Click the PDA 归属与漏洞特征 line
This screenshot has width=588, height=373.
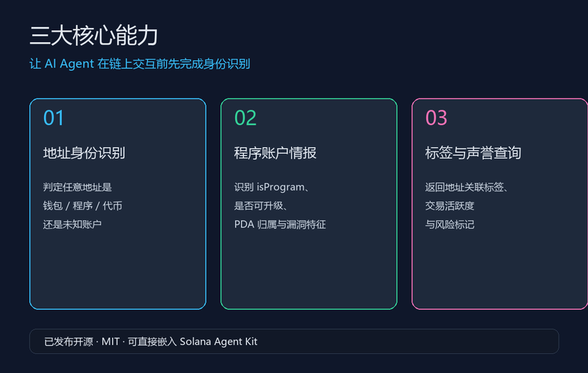[280, 224]
